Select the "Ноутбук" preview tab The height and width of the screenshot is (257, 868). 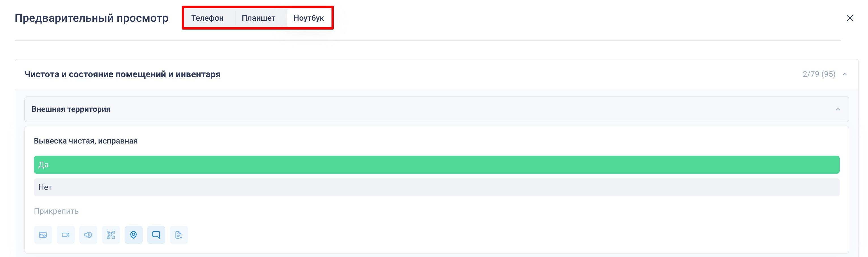coord(309,18)
